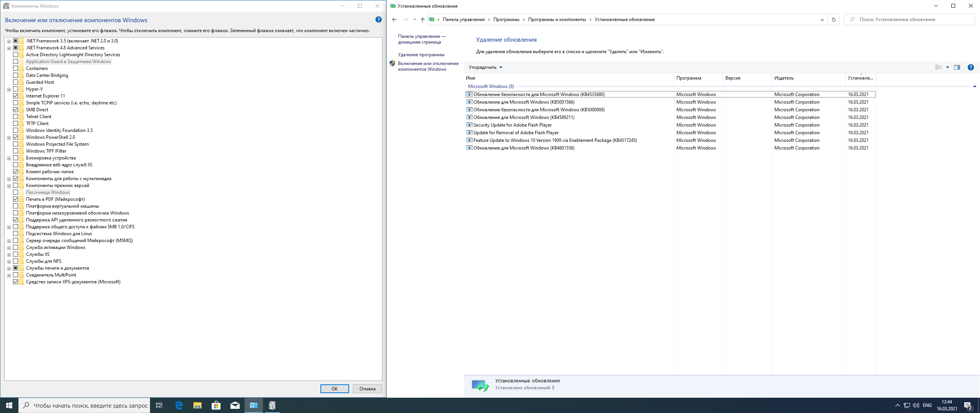Screen dimensions: 980x413
Task: Click Программы и компоненты breadcrumb
Action: pos(557,20)
